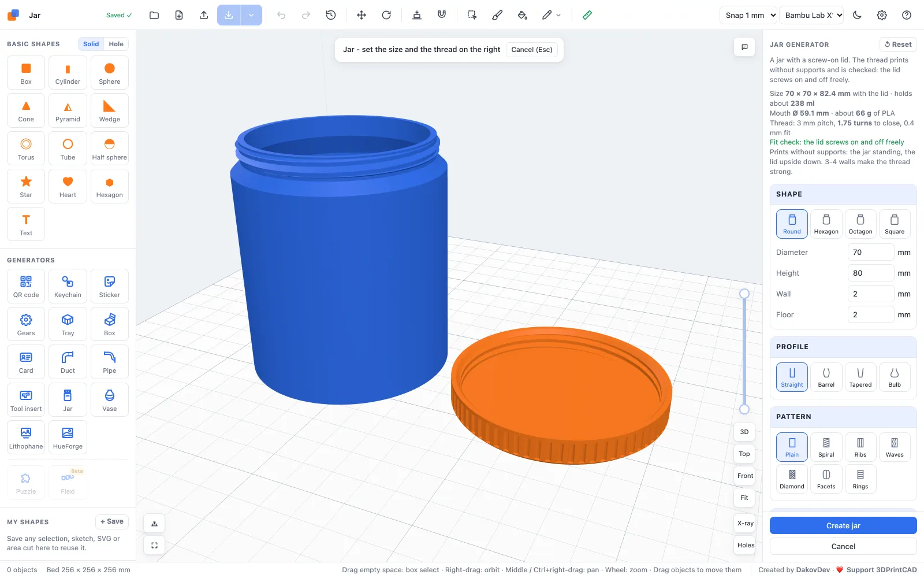Open the Vase generator
Screen dimensions: 924x578
click(x=110, y=400)
